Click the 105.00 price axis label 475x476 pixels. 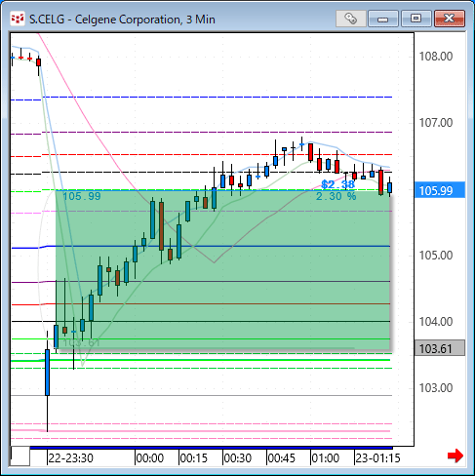click(436, 256)
